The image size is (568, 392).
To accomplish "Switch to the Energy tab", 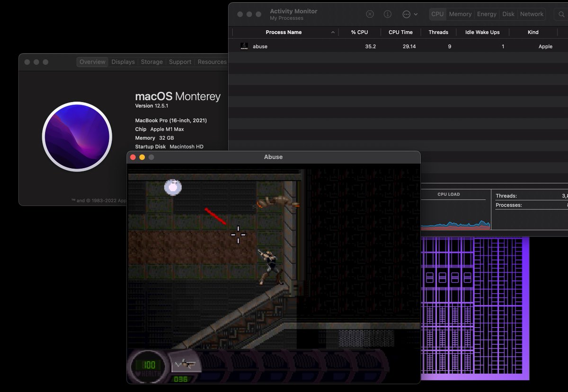I will pos(487,14).
